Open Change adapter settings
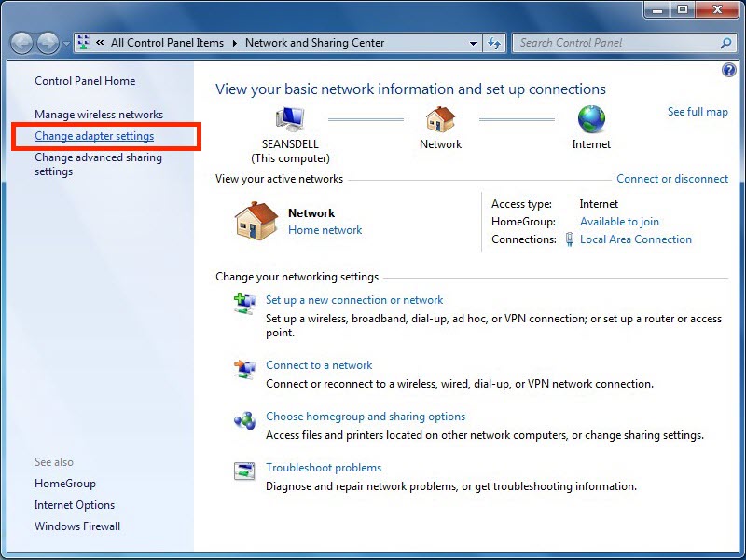This screenshot has height=560, width=746. click(94, 136)
